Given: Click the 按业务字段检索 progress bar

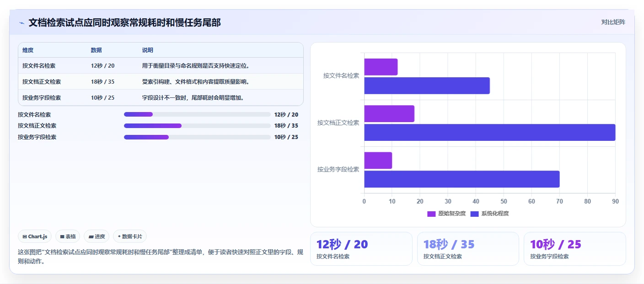Looking at the screenshot, I should tap(197, 137).
